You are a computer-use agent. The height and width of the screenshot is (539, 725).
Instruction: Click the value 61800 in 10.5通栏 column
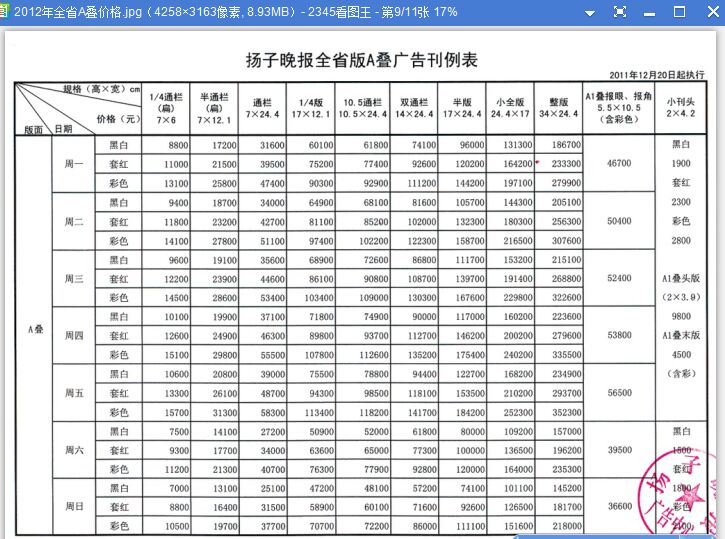coord(376,145)
